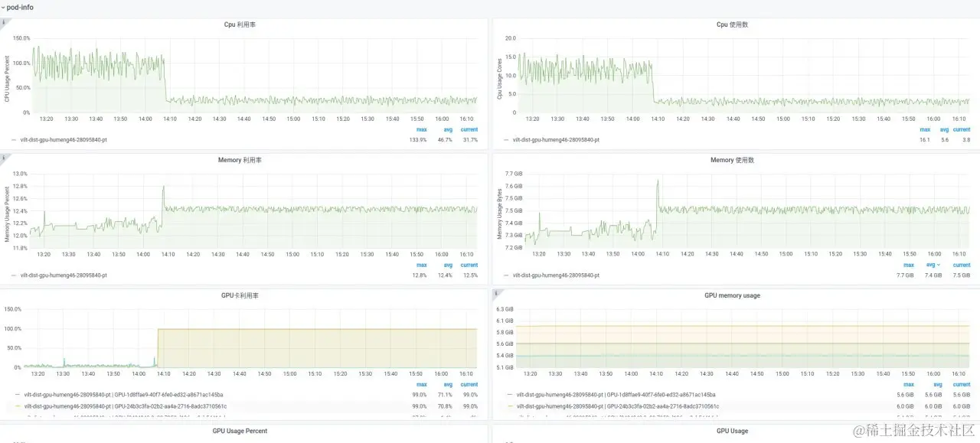Open the GPU memory usage panel title menu

(733, 295)
